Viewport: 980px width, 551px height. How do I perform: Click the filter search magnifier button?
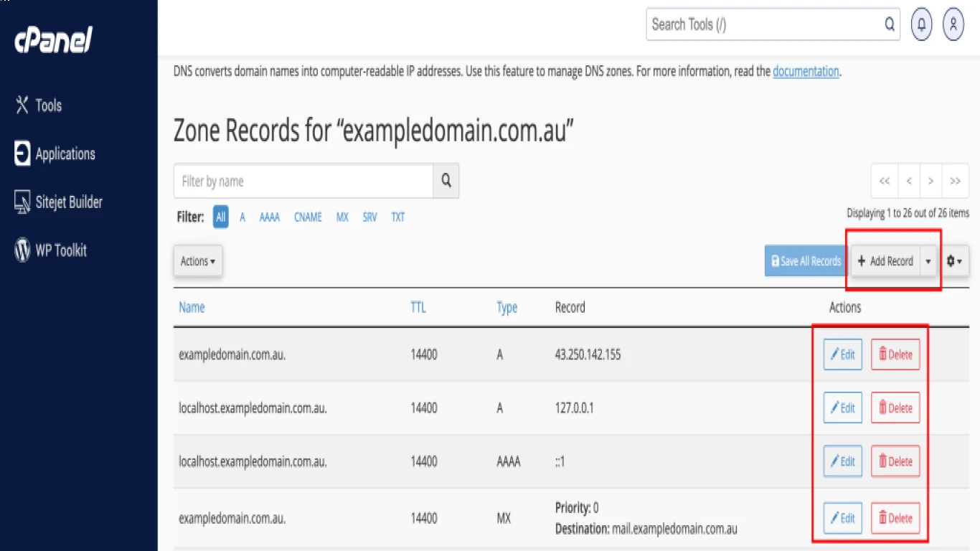coord(446,181)
